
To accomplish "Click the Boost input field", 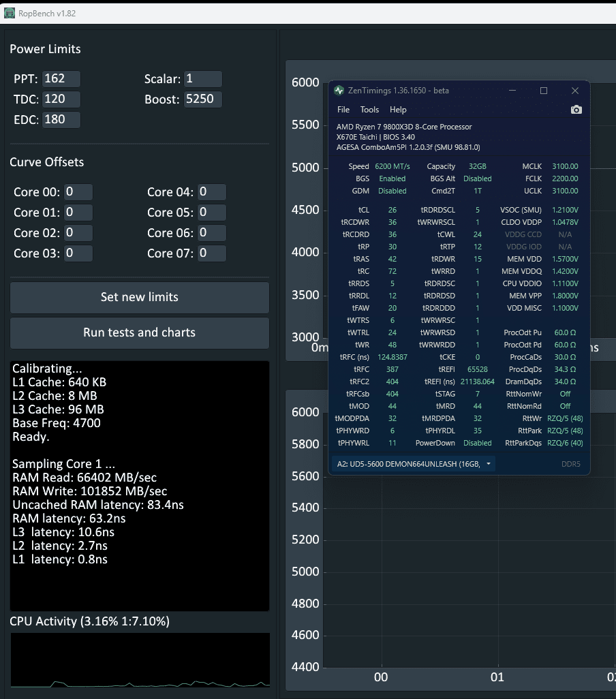I will click(203, 99).
